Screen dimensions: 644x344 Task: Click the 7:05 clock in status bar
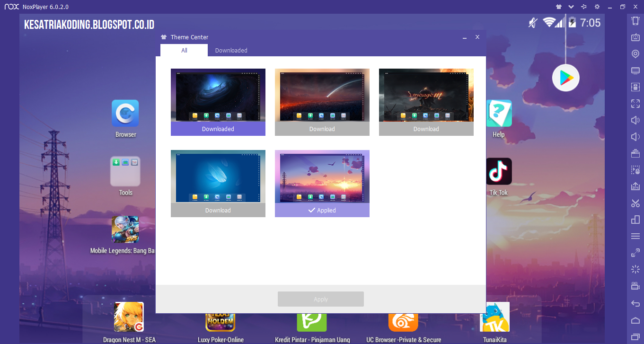(590, 22)
